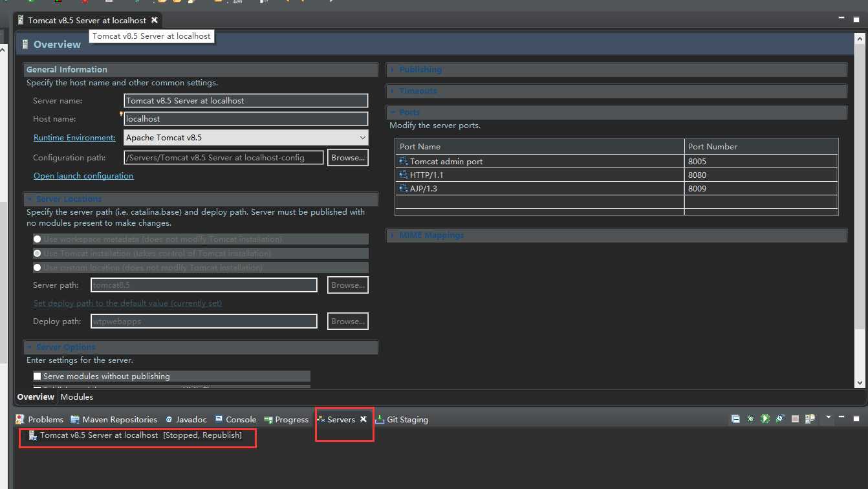The image size is (868, 489).
Task: Click Browse button for Deploy path
Action: [x=348, y=321]
